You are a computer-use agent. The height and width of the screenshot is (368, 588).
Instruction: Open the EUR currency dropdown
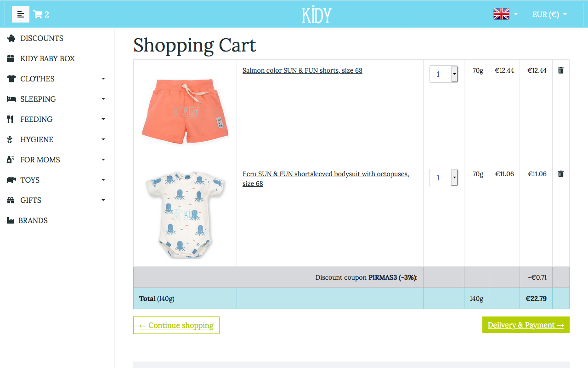(549, 14)
